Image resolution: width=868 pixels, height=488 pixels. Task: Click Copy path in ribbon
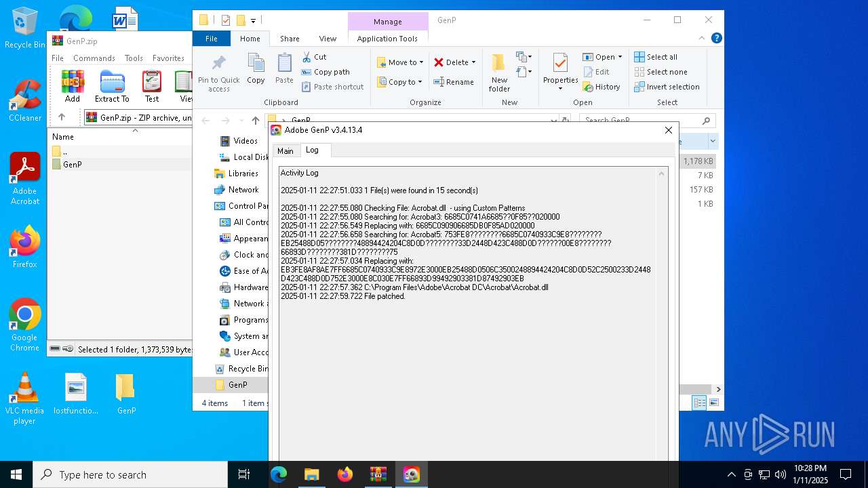click(325, 72)
